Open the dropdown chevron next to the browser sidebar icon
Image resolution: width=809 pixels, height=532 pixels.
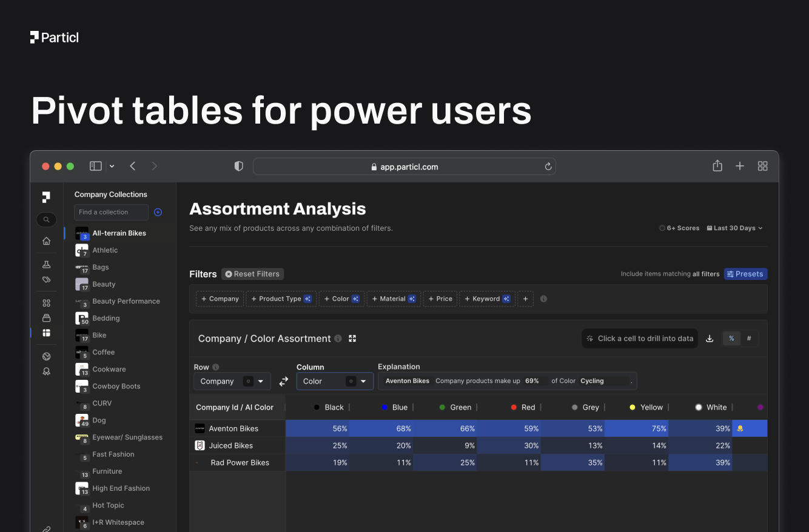112,166
